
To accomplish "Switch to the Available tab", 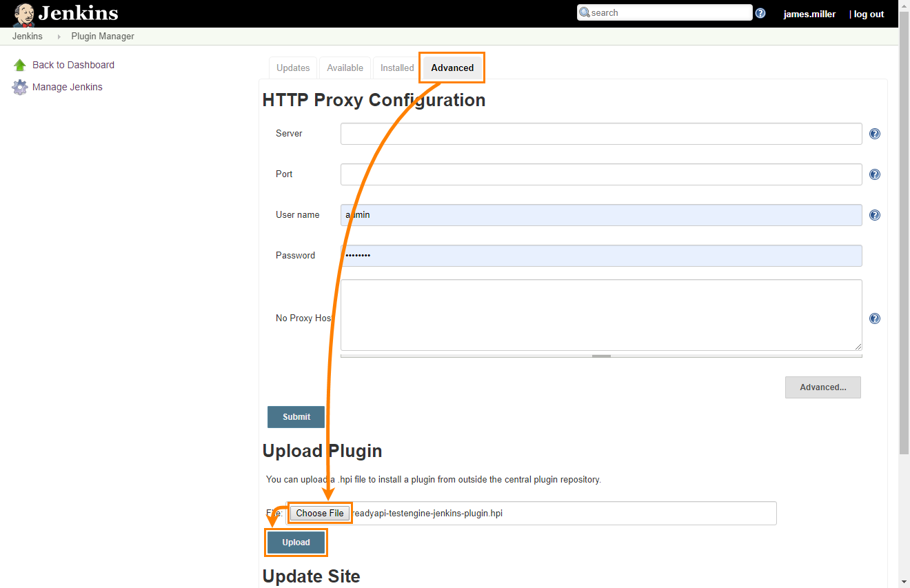I will coord(345,68).
